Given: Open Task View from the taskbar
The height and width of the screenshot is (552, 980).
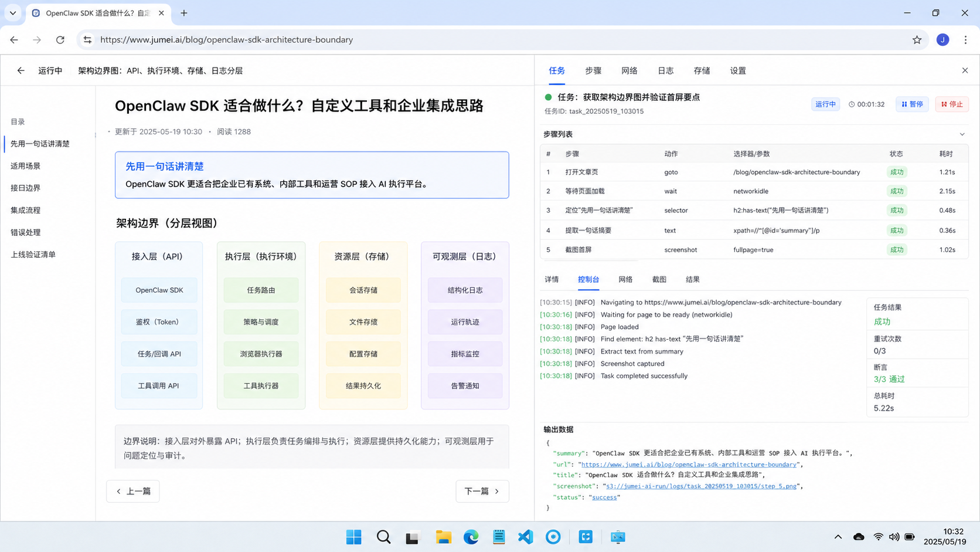Looking at the screenshot, I should point(413,537).
